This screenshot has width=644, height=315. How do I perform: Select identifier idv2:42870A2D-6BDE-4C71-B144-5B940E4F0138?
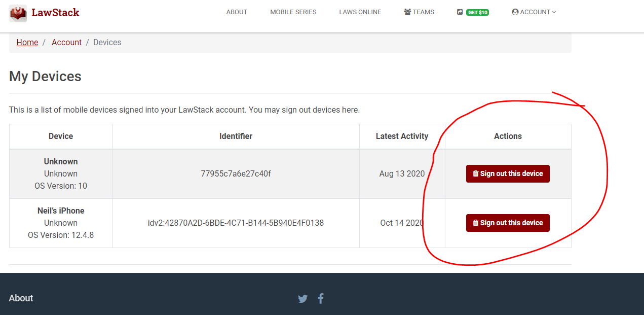pyautogui.click(x=236, y=223)
